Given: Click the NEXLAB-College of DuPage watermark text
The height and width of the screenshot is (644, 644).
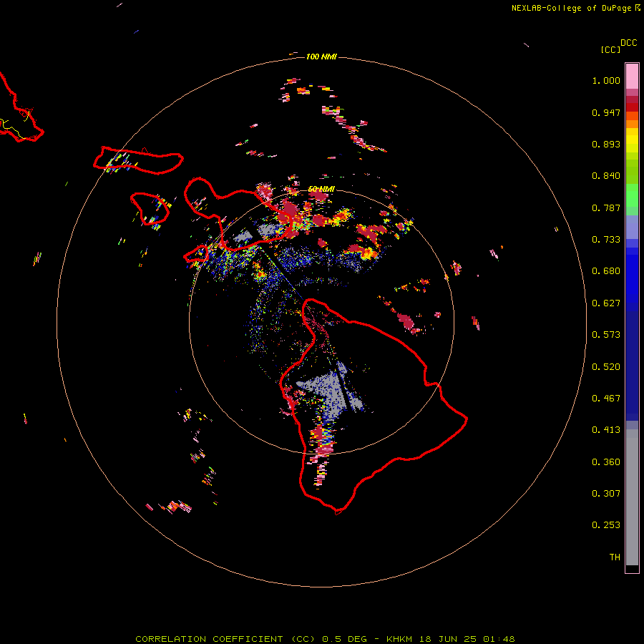Looking at the screenshot, I should pyautogui.click(x=572, y=8).
